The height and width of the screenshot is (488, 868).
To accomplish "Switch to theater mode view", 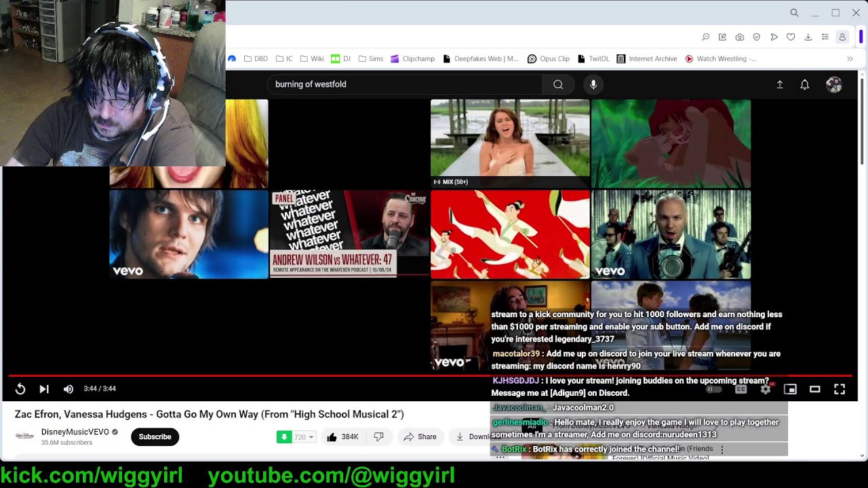I will tap(815, 389).
